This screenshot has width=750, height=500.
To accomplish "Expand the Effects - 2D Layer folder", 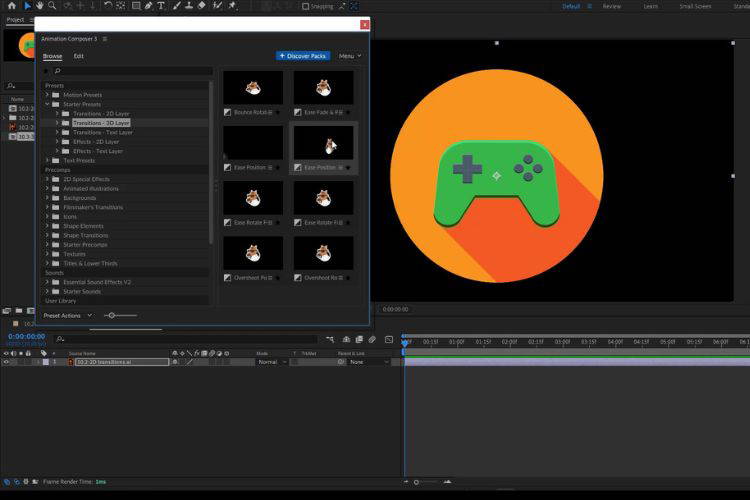I will [x=57, y=142].
